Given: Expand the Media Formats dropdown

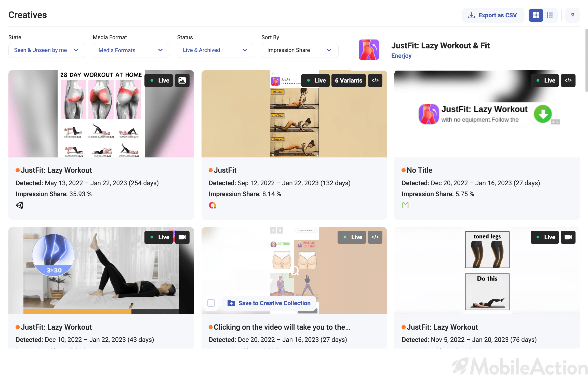Looking at the screenshot, I should tap(131, 50).
